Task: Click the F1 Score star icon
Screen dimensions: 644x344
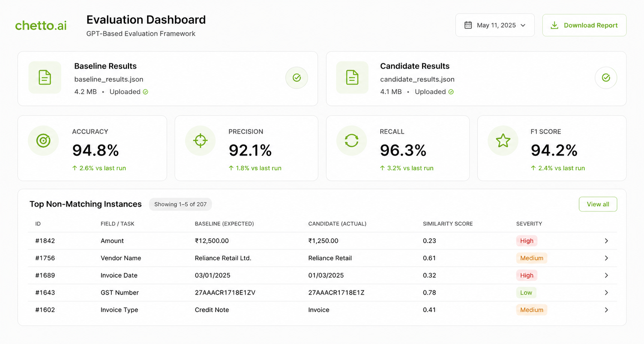Action: [503, 140]
